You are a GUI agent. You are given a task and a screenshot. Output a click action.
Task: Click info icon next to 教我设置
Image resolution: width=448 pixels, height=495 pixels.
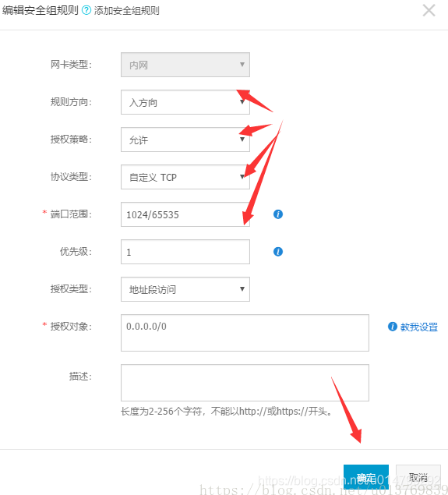click(393, 327)
